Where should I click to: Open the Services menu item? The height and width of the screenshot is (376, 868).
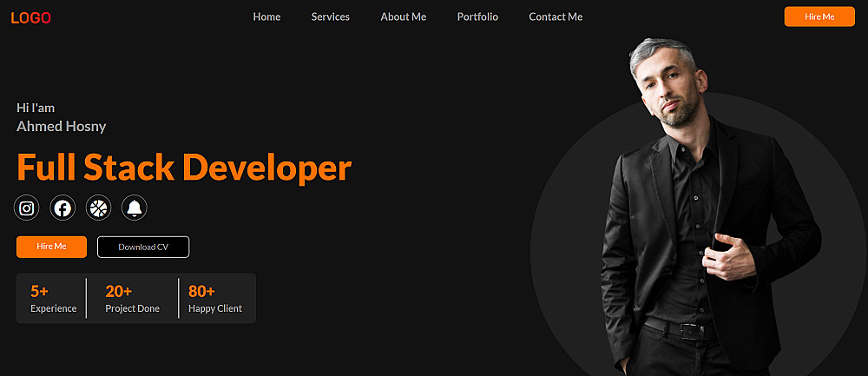click(x=331, y=16)
